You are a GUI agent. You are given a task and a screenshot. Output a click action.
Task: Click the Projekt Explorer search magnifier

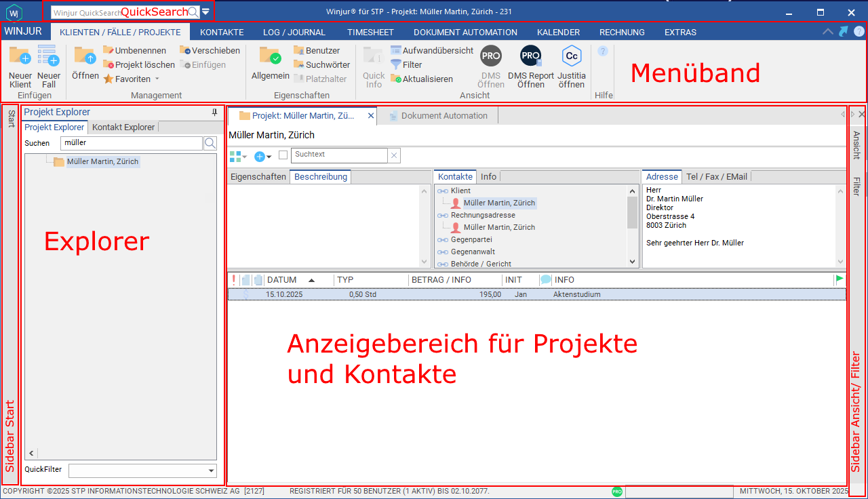coord(210,143)
